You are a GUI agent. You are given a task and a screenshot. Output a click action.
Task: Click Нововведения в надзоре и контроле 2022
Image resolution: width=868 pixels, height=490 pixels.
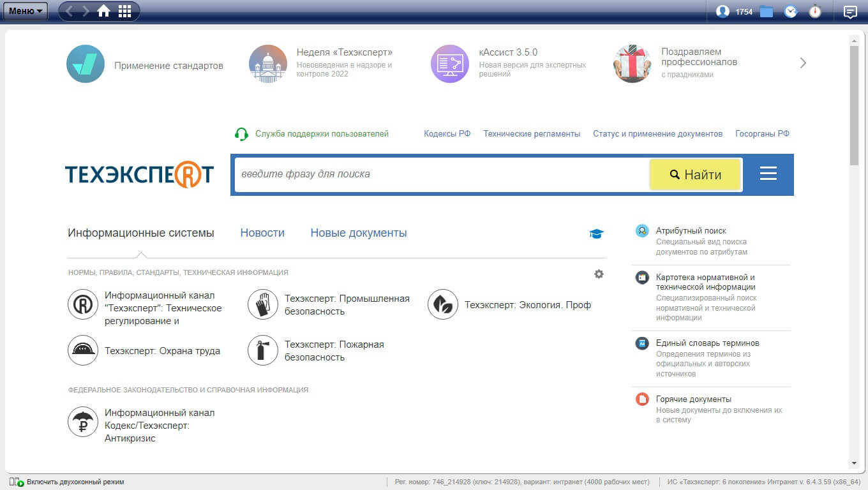pyautogui.click(x=345, y=70)
